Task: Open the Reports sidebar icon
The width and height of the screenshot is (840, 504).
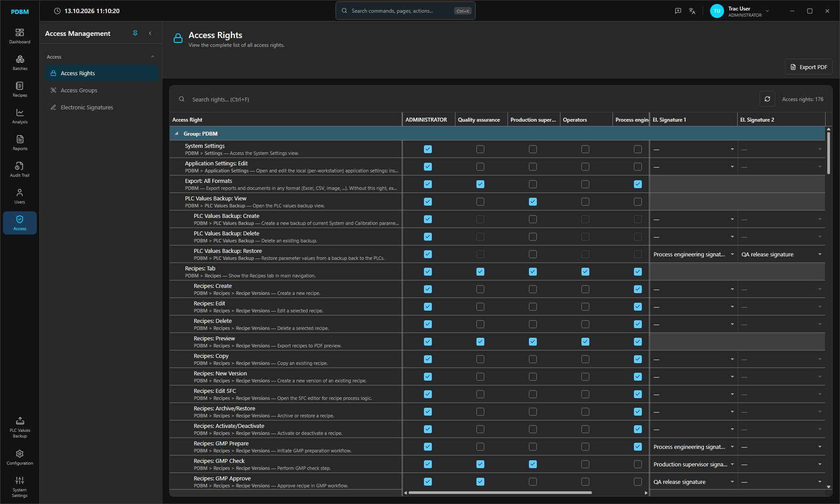Action: pos(20,143)
